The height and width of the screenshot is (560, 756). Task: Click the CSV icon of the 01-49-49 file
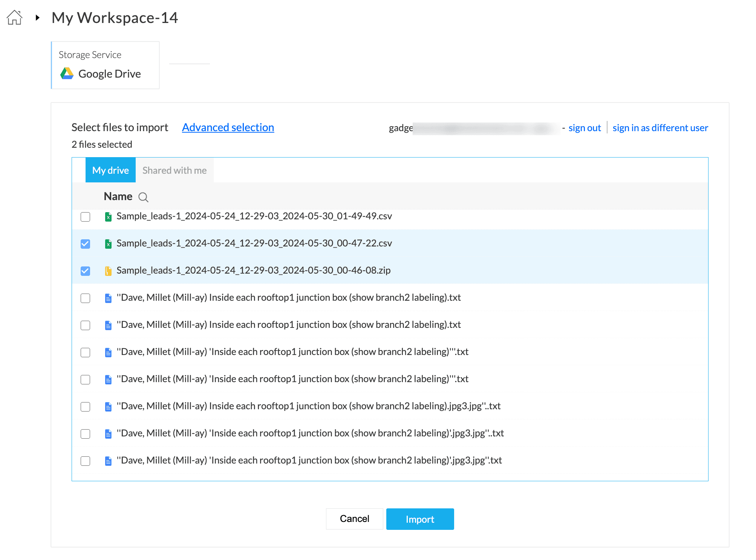coord(108,217)
